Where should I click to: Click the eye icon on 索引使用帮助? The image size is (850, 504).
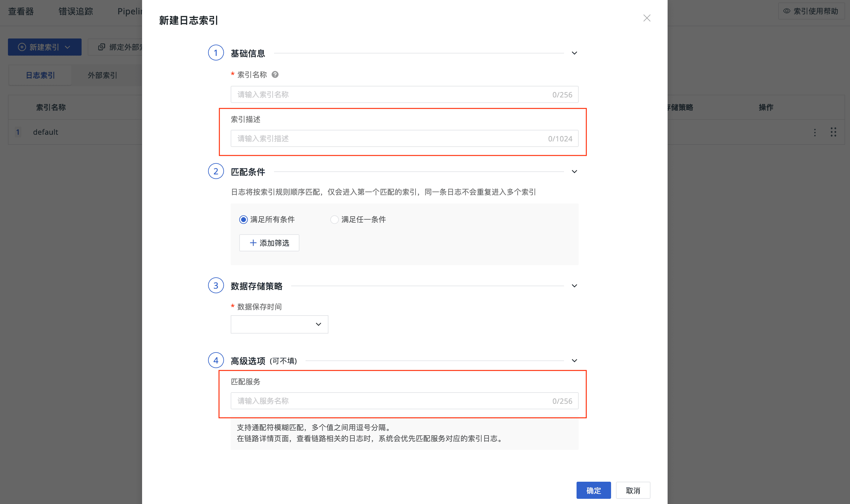(786, 11)
